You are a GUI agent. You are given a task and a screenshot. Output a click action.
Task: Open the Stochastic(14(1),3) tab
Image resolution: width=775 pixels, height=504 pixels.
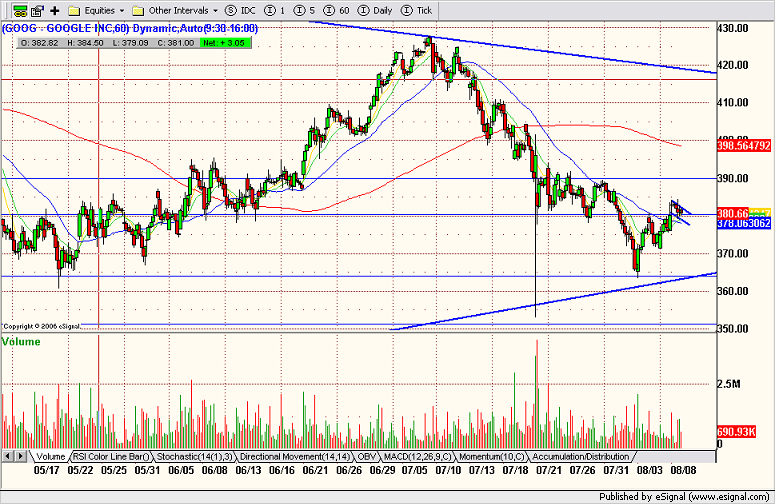coord(195,457)
